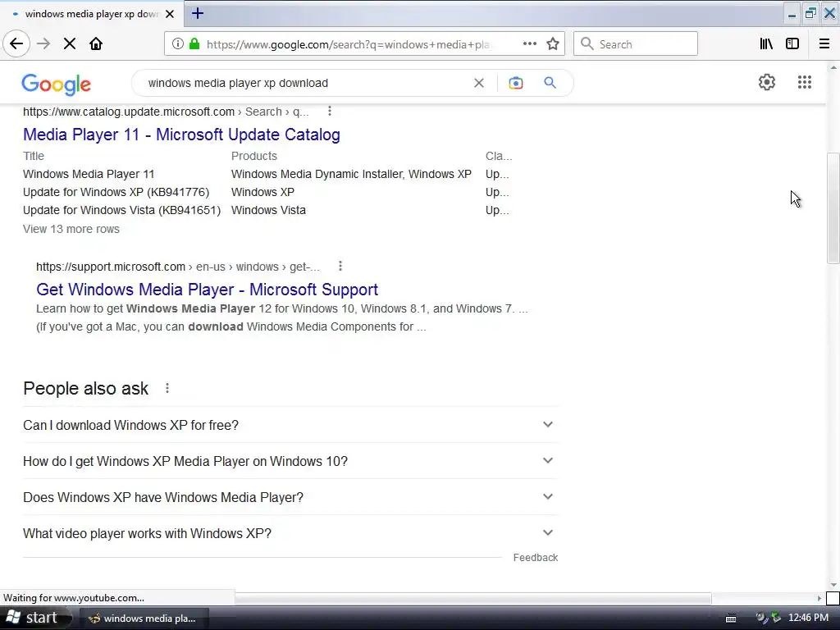This screenshot has width=840, height=630.
Task: Click the 'People also ask' heading
Action: (x=85, y=388)
